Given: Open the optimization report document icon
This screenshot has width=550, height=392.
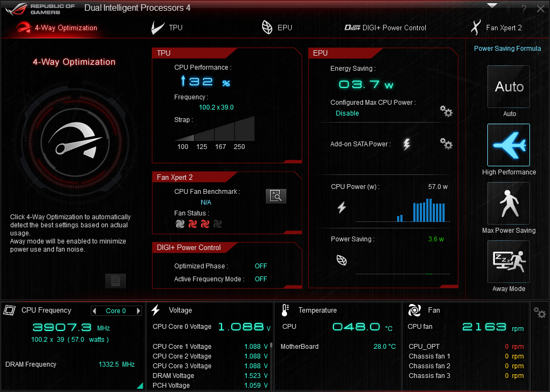Looking at the screenshot, I should pos(116,281).
